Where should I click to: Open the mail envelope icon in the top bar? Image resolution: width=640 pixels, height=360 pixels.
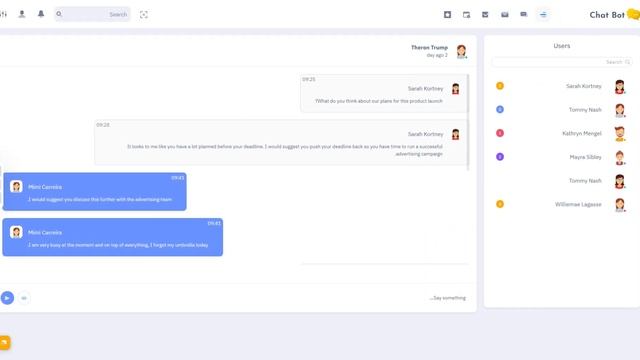pos(505,15)
